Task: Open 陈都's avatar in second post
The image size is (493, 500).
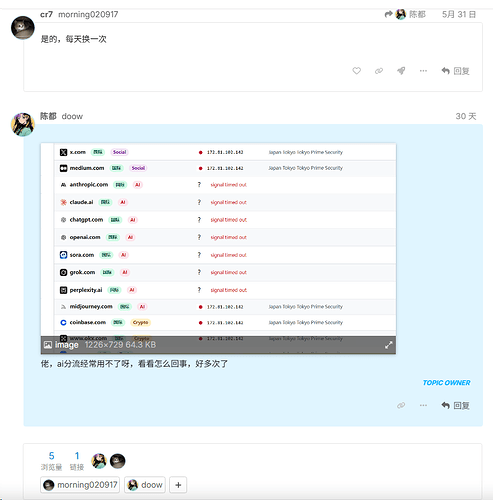Action: pos(23,124)
